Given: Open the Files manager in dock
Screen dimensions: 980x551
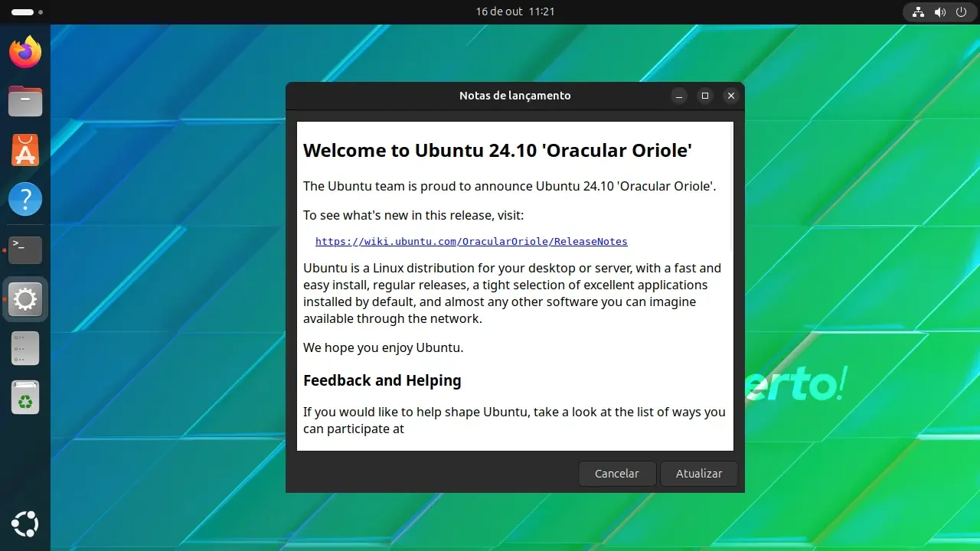Looking at the screenshot, I should tap(25, 101).
